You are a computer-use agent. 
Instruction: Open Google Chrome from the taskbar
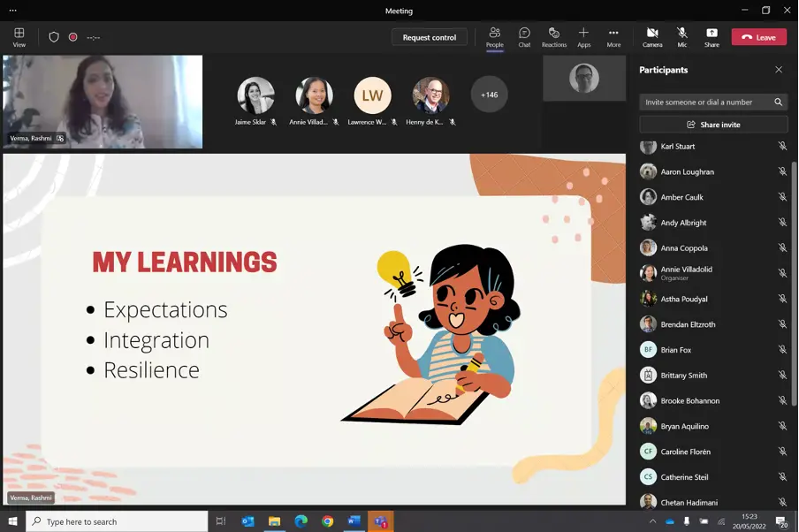[328, 521]
